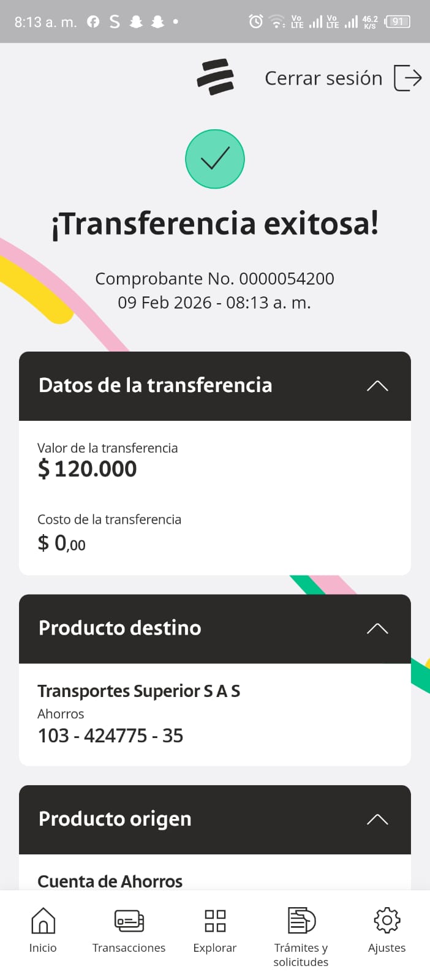Collapse the Producto origen chevron
The width and height of the screenshot is (430, 980).
pos(377,820)
